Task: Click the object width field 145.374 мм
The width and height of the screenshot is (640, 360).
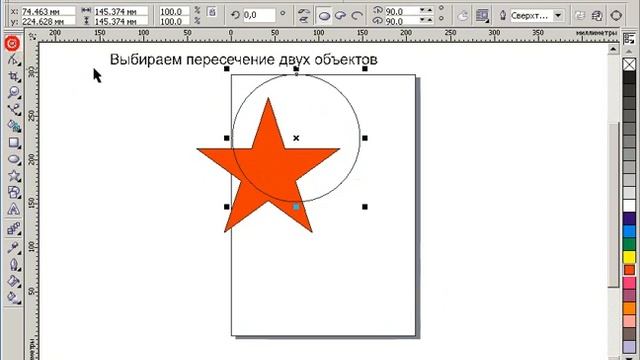Action: click(120, 11)
